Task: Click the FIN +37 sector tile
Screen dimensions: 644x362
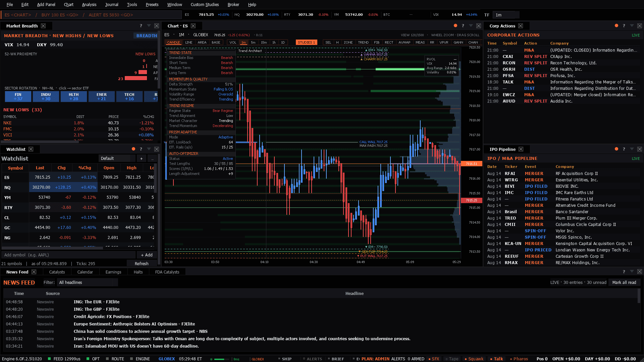Action: (18, 97)
